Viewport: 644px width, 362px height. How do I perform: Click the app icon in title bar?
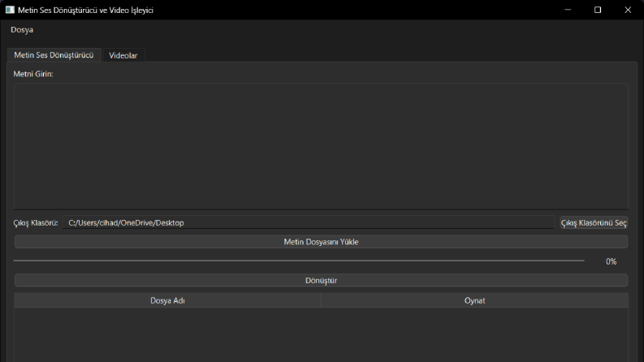[x=10, y=10]
